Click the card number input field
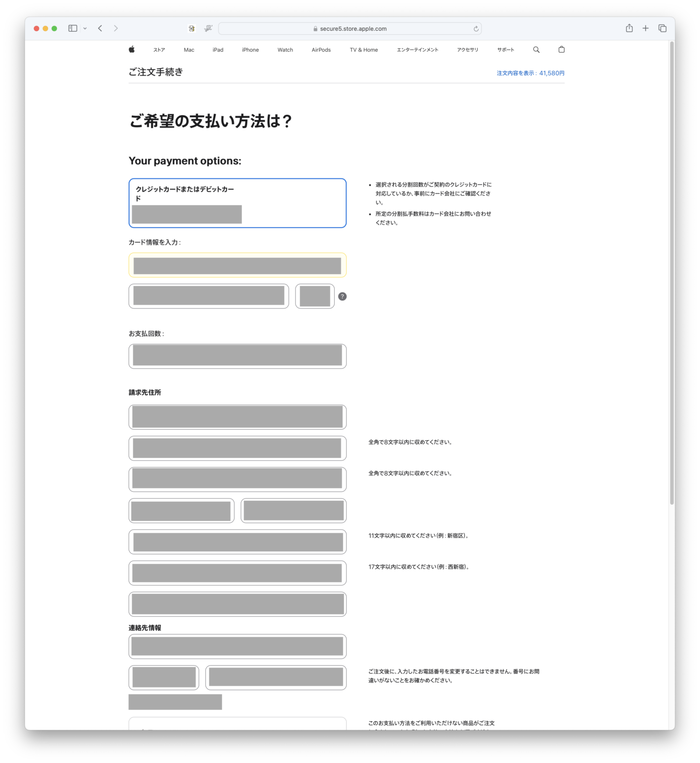The image size is (700, 763). (x=237, y=265)
